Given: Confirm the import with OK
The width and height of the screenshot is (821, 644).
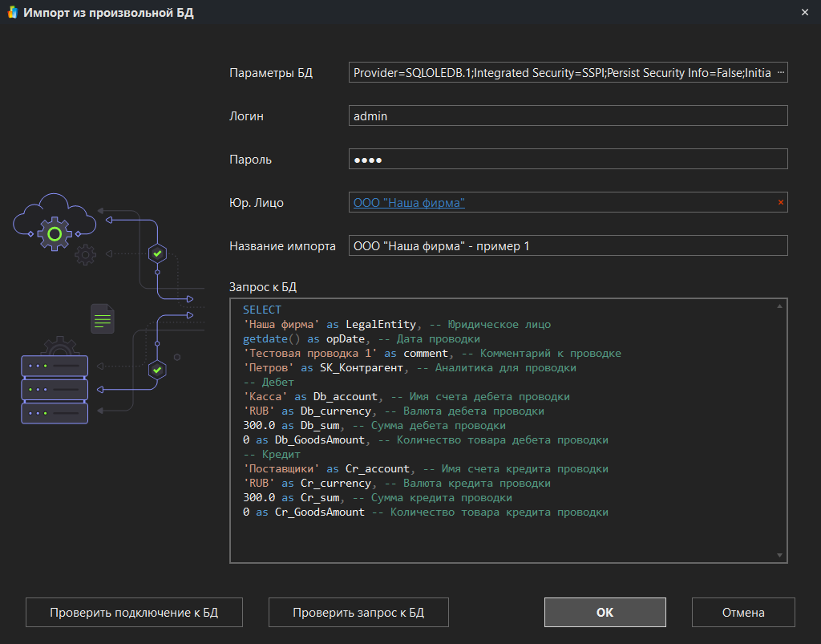Looking at the screenshot, I should click(x=605, y=612).
